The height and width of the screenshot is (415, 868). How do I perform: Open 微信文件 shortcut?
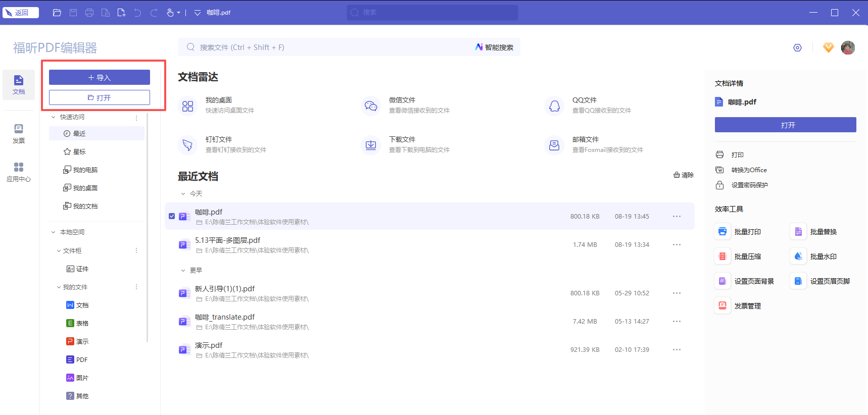406,105
